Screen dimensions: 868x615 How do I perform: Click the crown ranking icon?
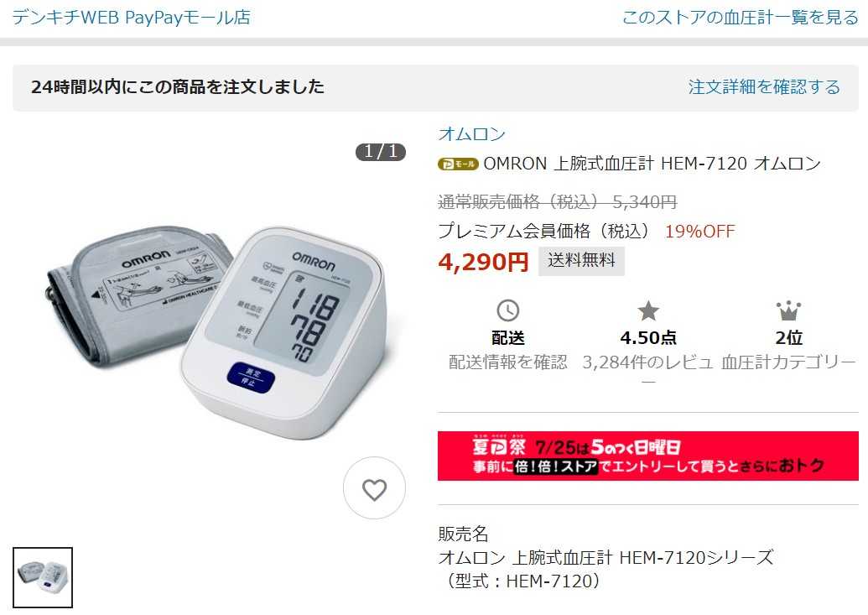(x=788, y=310)
